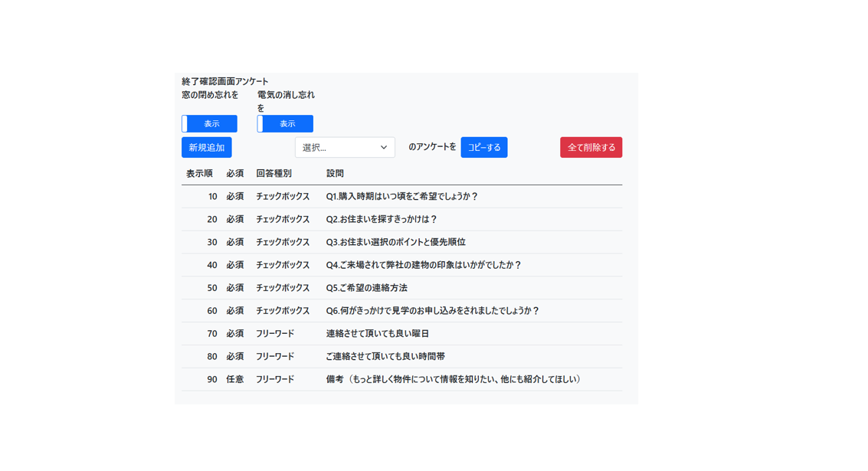Viewport: 868px width, 471px height.
Task: Select the Q3.お住まい選択のポイントと優先順位 row
Action: click(x=402, y=242)
